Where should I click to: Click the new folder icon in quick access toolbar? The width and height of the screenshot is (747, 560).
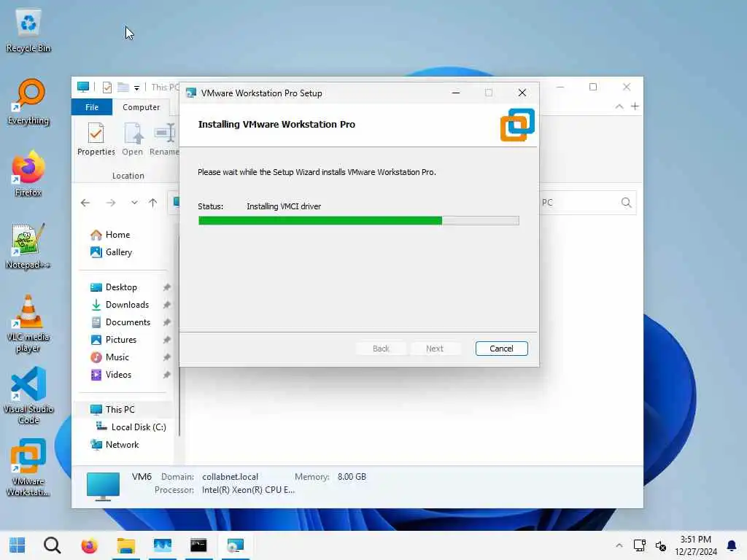[x=123, y=87]
